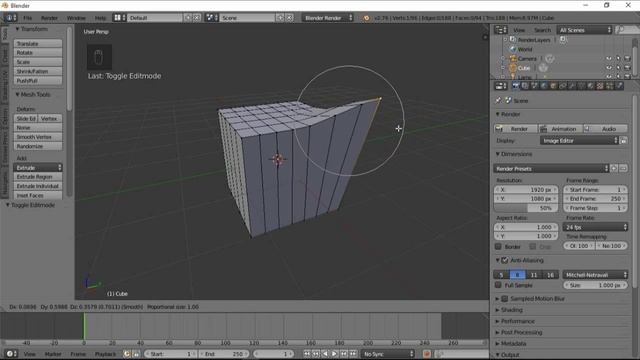Image resolution: width=640 pixels, height=360 pixels.
Task: Open the Modifiers properties tab icon
Action: pos(572,86)
